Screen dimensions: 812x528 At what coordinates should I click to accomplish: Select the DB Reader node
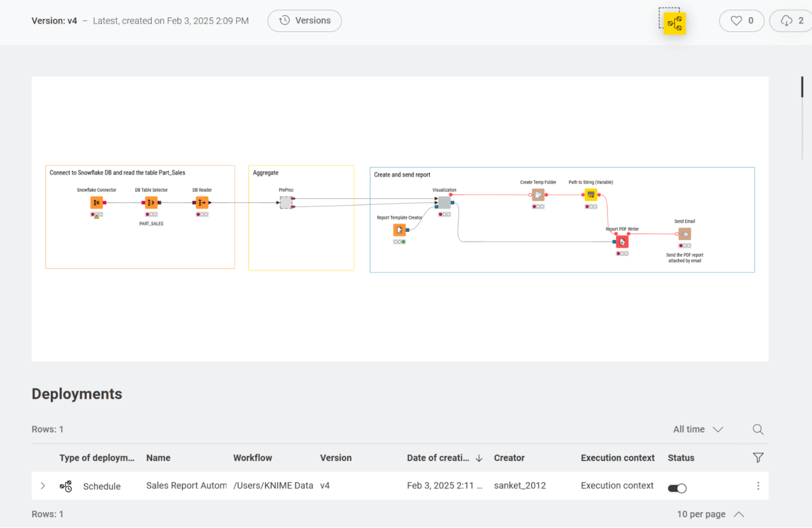pyautogui.click(x=202, y=203)
